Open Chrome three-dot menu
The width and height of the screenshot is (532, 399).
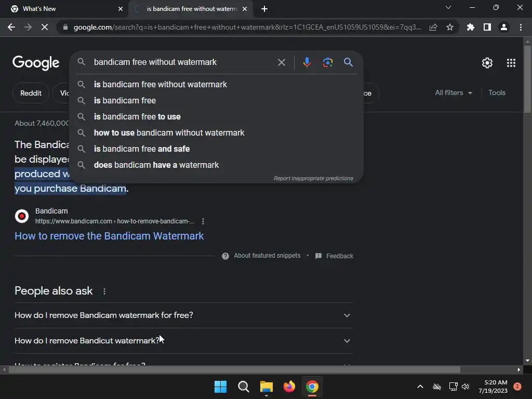coord(521,27)
